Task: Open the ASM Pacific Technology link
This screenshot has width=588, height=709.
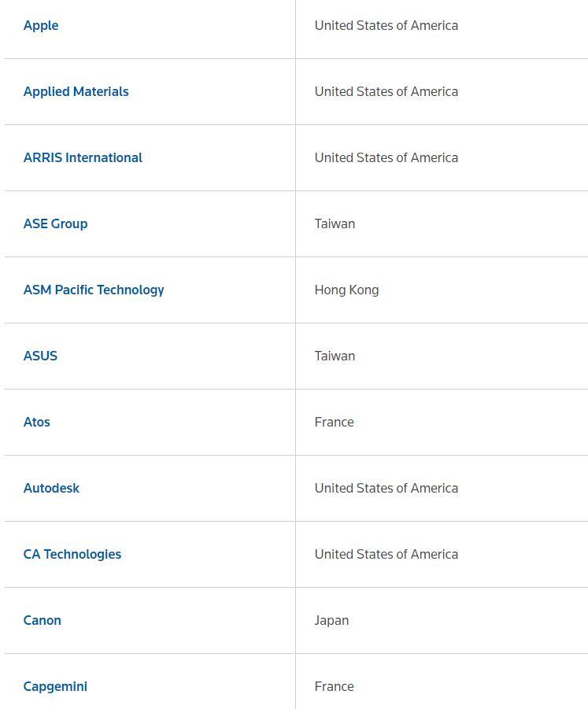Action: coord(94,290)
